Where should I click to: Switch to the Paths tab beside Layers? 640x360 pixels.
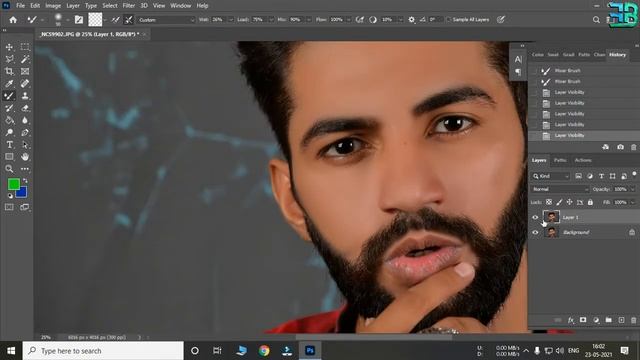tap(560, 160)
